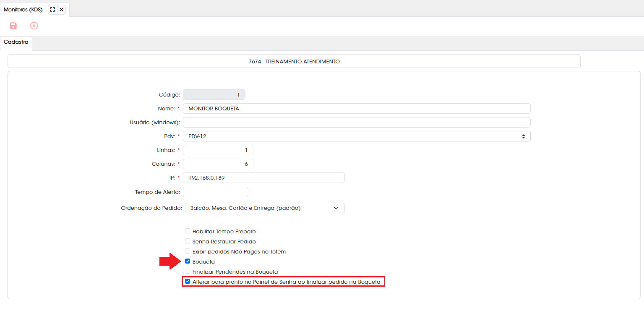The width and height of the screenshot is (644, 311).
Task: Click the Colunas field
Action: [x=218, y=164]
